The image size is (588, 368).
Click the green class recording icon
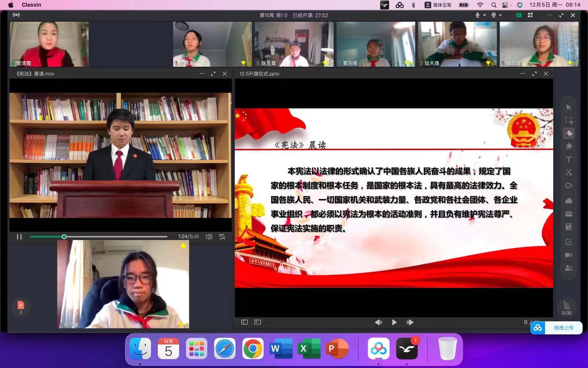tap(519, 15)
